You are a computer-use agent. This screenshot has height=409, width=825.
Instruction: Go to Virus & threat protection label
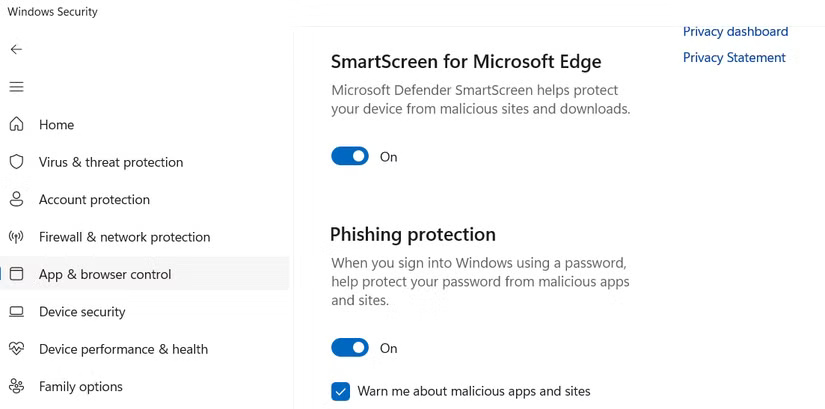[111, 162]
